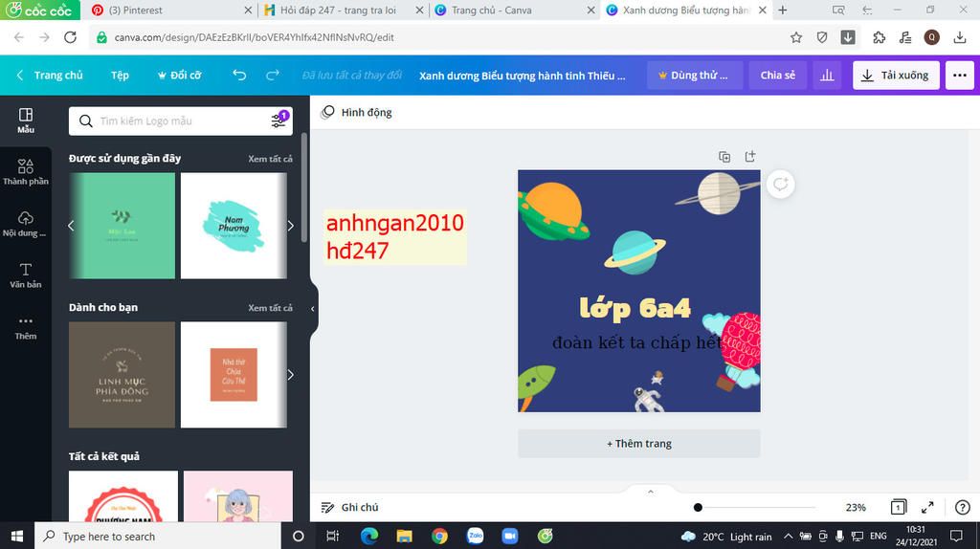Select the green leaf logo template
This screenshot has width=980, height=549.
tap(122, 226)
